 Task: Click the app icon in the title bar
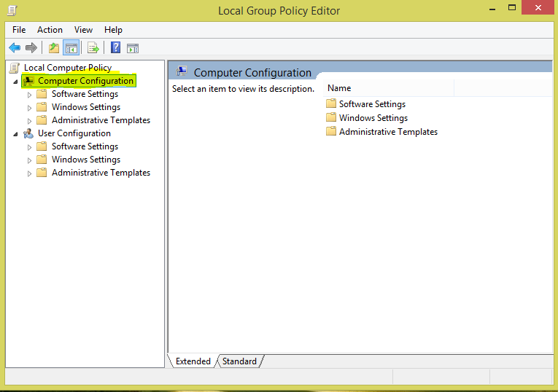[12, 10]
